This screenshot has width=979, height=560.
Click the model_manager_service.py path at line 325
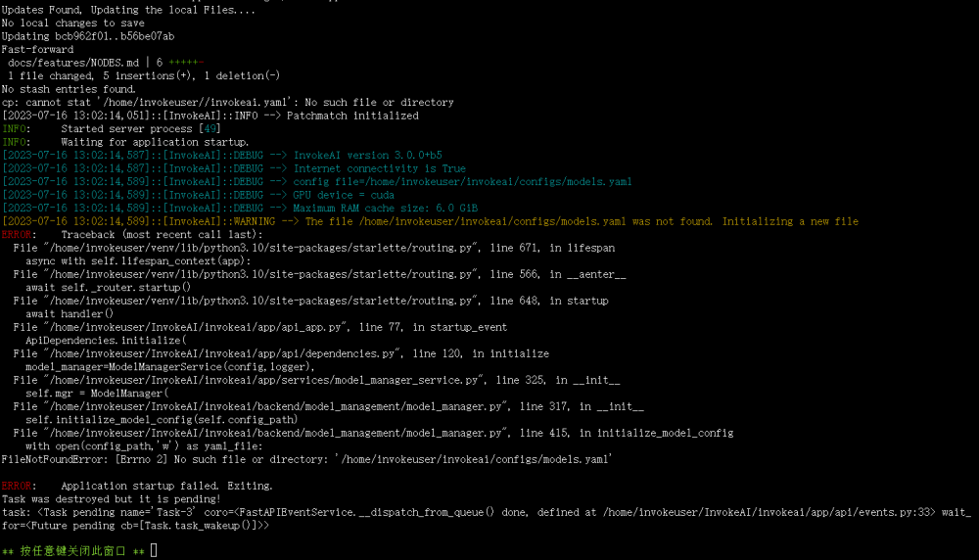pos(264,380)
